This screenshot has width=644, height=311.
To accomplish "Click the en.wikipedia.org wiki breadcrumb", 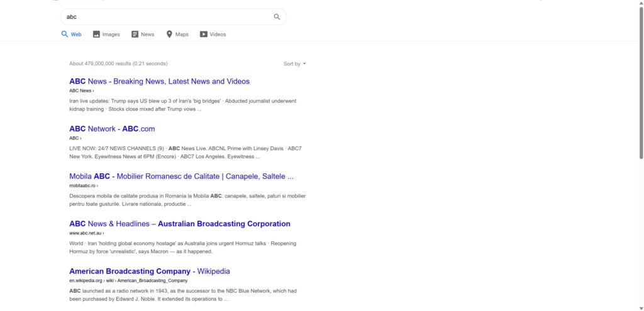I will tap(128, 281).
